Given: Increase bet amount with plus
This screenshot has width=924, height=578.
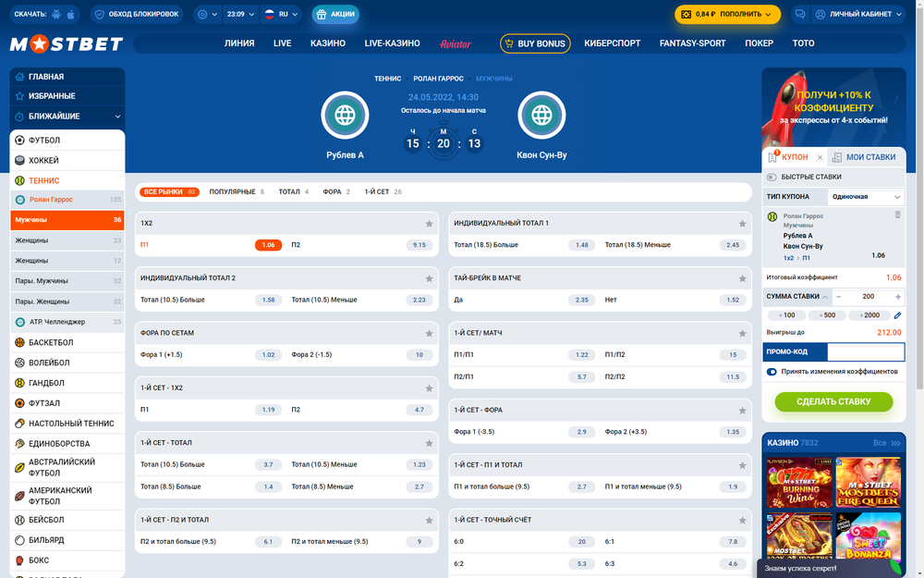Looking at the screenshot, I should click(x=898, y=297).
